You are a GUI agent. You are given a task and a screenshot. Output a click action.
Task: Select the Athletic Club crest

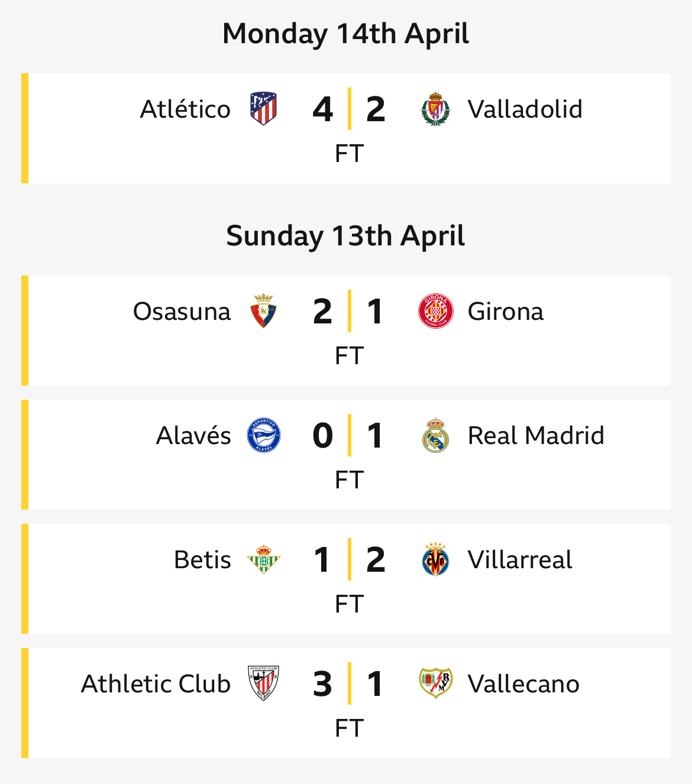tap(263, 683)
